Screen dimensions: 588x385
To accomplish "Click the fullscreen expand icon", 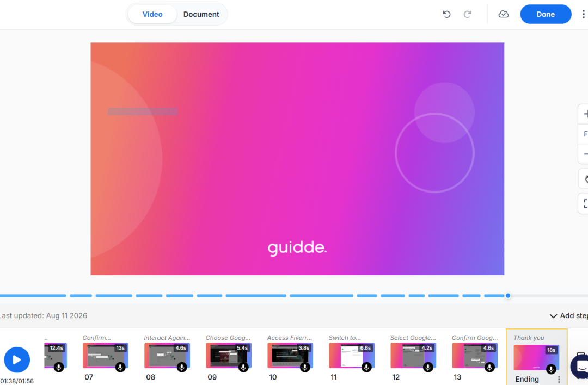I will [x=585, y=204].
